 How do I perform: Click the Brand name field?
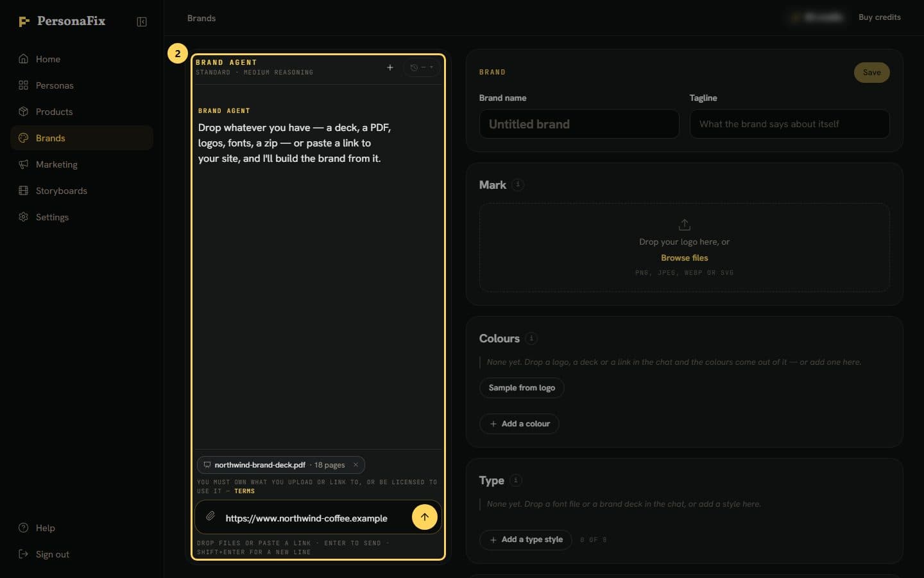(579, 124)
